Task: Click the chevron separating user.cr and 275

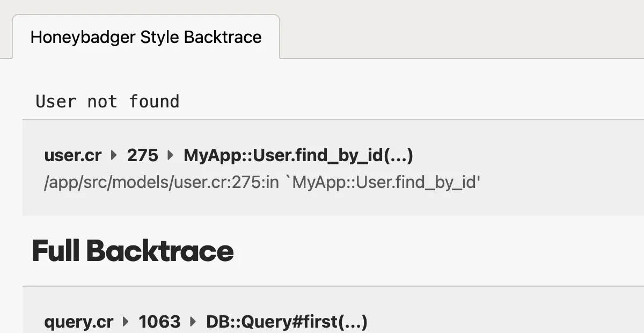Action: (113, 155)
